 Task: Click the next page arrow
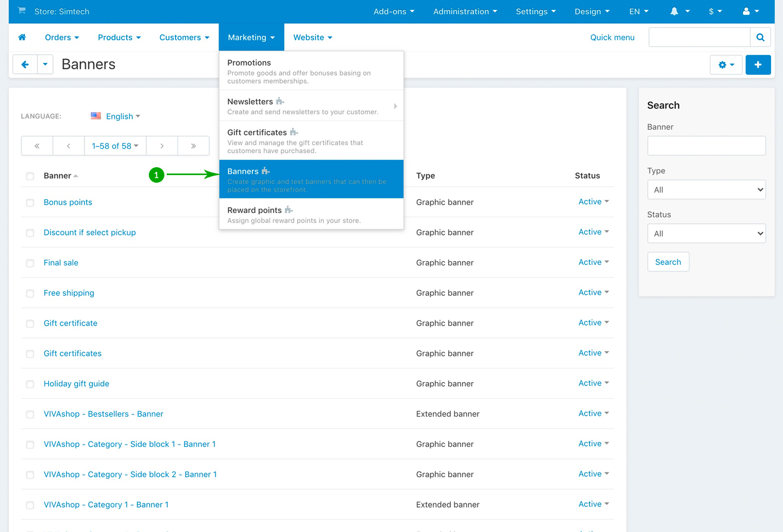pos(162,146)
